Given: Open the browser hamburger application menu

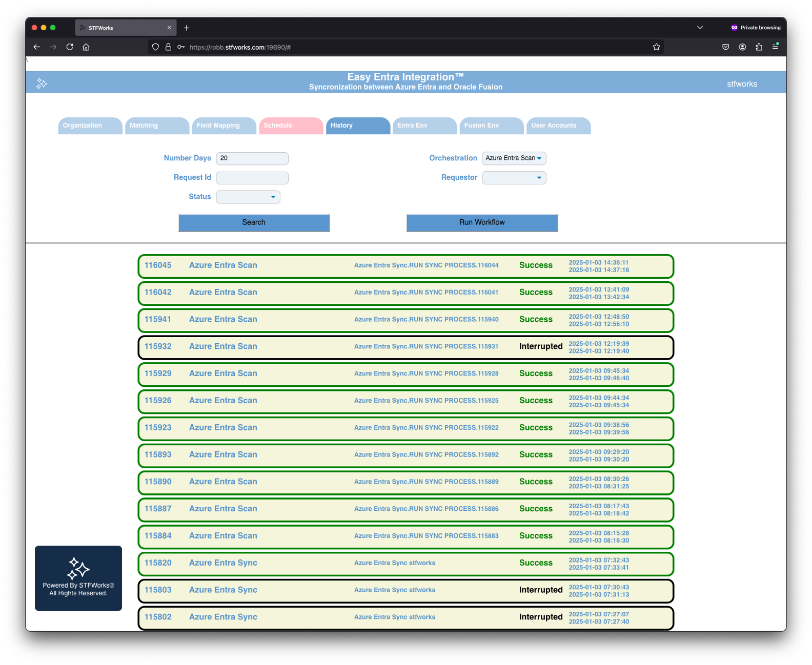Looking at the screenshot, I should [x=775, y=47].
